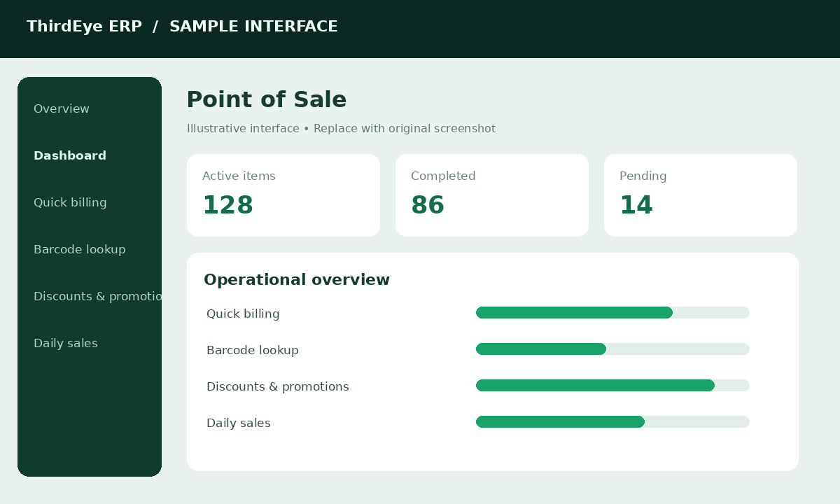840x504 pixels.
Task: Click the Discounts & promotions progress bar
Action: (x=612, y=386)
